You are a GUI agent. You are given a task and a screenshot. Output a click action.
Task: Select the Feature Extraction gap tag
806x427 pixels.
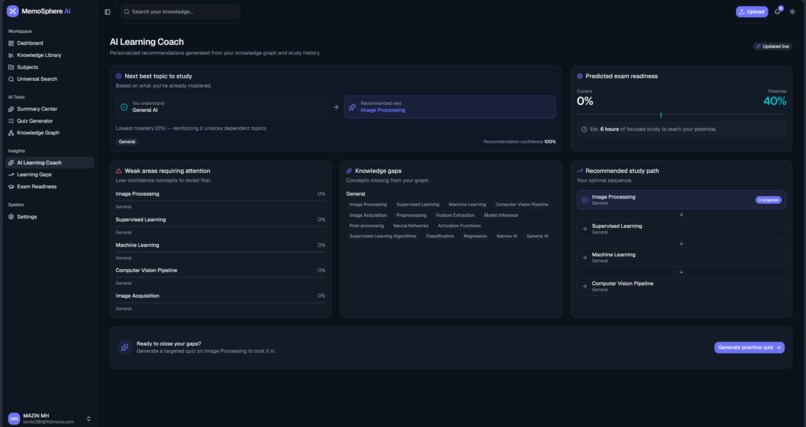pos(455,215)
